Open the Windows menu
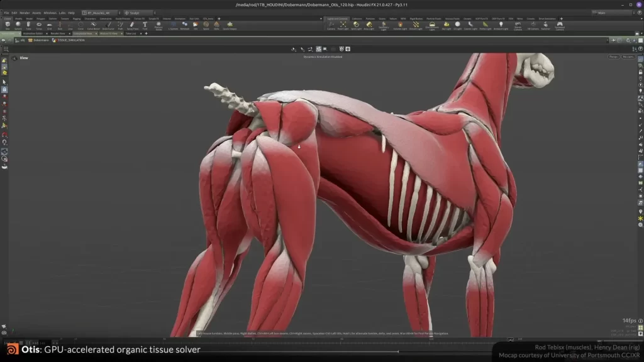The image size is (644, 362). click(50, 11)
